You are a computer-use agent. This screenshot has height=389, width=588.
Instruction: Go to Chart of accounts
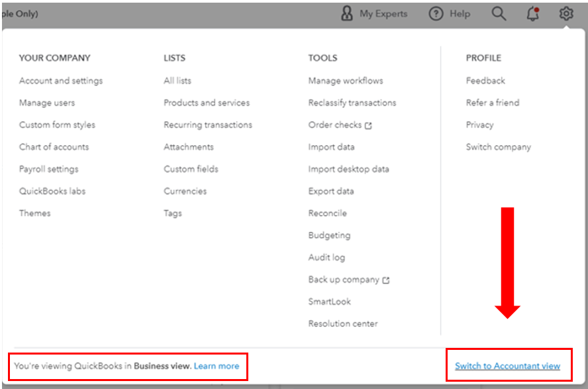pos(54,147)
